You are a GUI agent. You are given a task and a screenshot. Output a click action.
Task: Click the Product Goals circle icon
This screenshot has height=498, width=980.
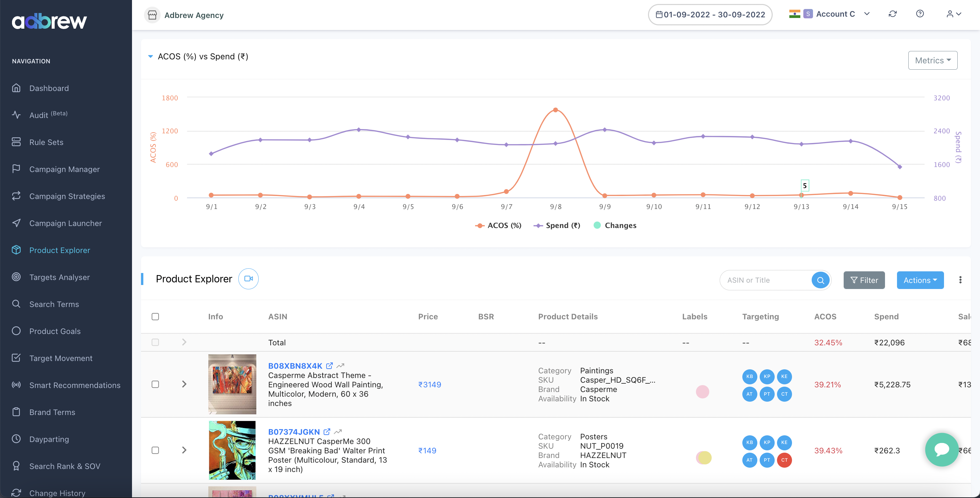(x=16, y=331)
